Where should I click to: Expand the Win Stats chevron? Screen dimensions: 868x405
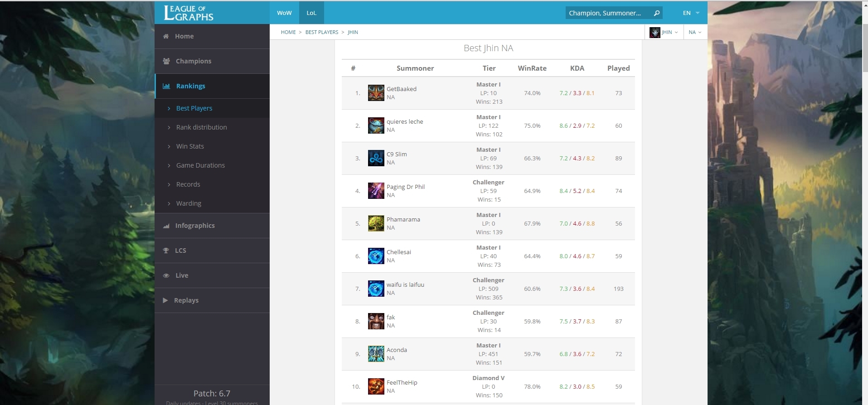point(169,146)
